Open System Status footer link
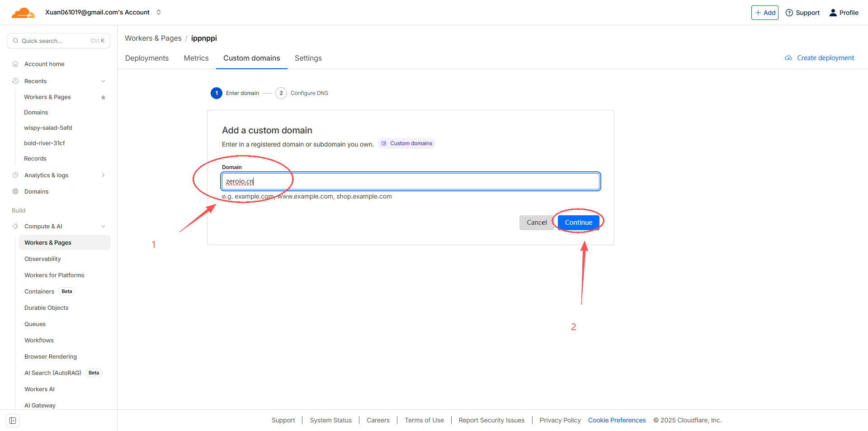Viewport: 868px width, 431px height. pyautogui.click(x=331, y=420)
